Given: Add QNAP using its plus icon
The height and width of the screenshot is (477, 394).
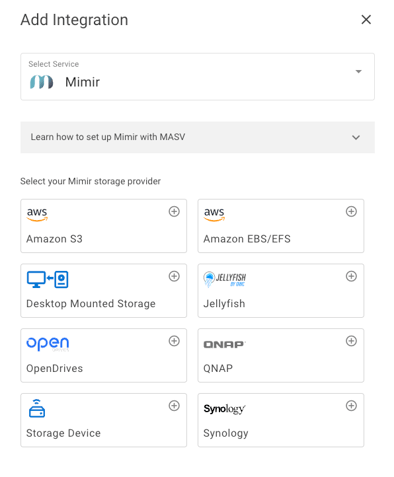Looking at the screenshot, I should pos(351,341).
